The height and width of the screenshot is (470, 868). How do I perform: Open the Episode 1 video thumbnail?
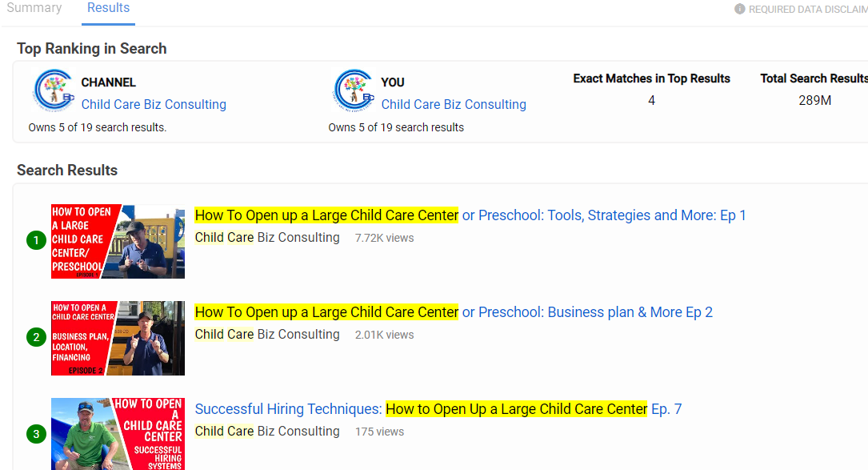pyautogui.click(x=118, y=241)
